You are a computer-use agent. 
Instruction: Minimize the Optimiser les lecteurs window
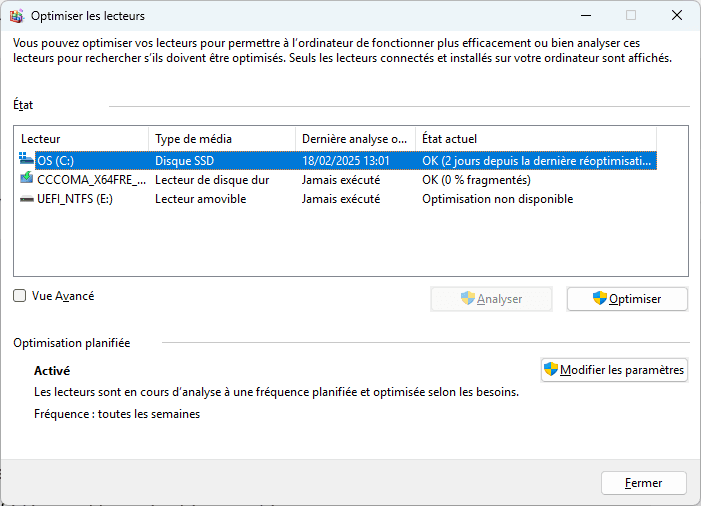click(x=586, y=16)
